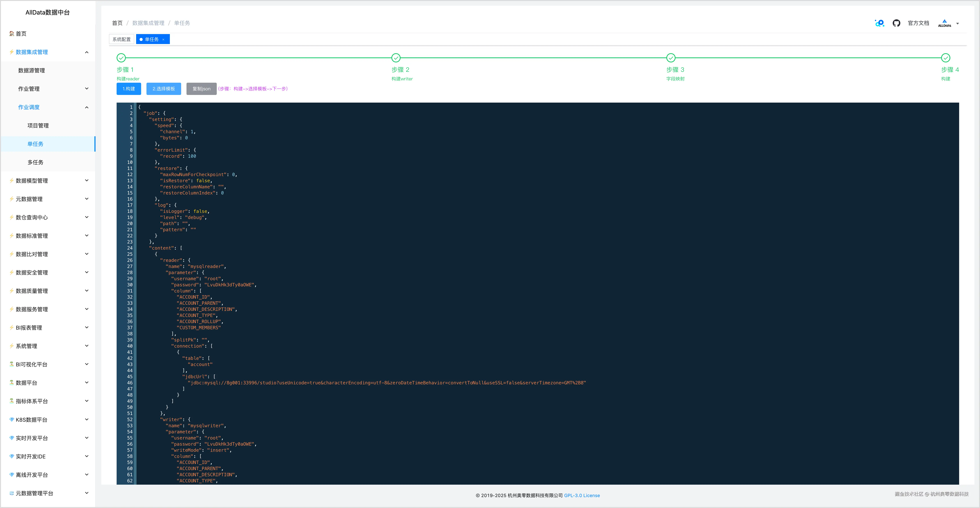The width and height of the screenshot is (980, 508).
Task: Open the GitHub repository icon
Action: coord(897,23)
